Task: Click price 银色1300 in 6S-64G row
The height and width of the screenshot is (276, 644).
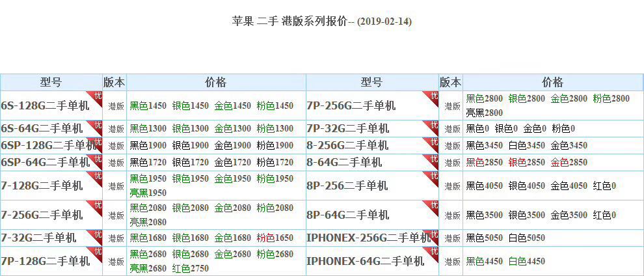Action: coord(191,128)
